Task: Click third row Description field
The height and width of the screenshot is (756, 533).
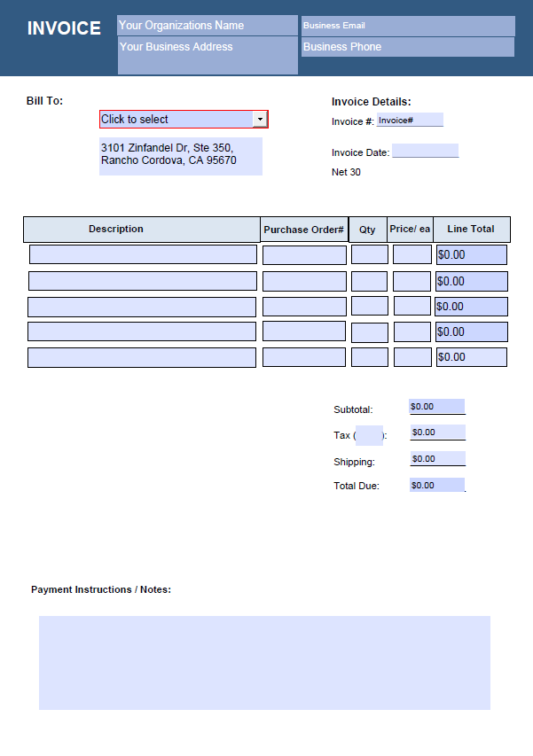Action: click(142, 307)
